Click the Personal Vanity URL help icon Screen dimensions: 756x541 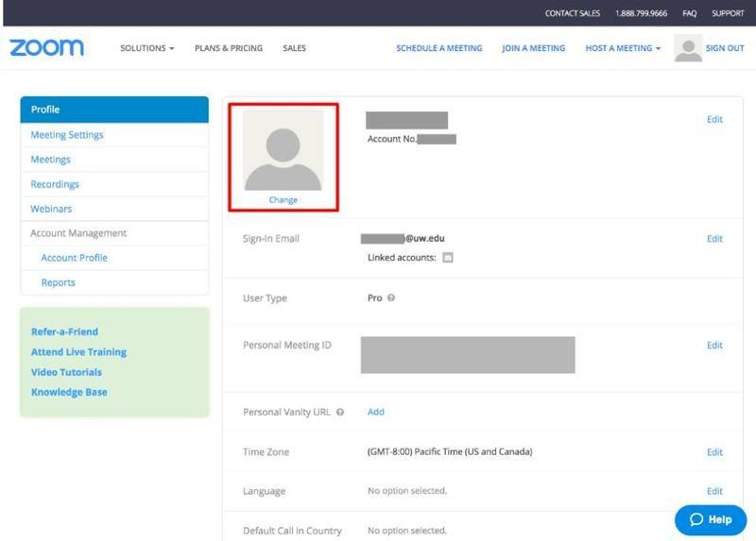click(x=340, y=412)
